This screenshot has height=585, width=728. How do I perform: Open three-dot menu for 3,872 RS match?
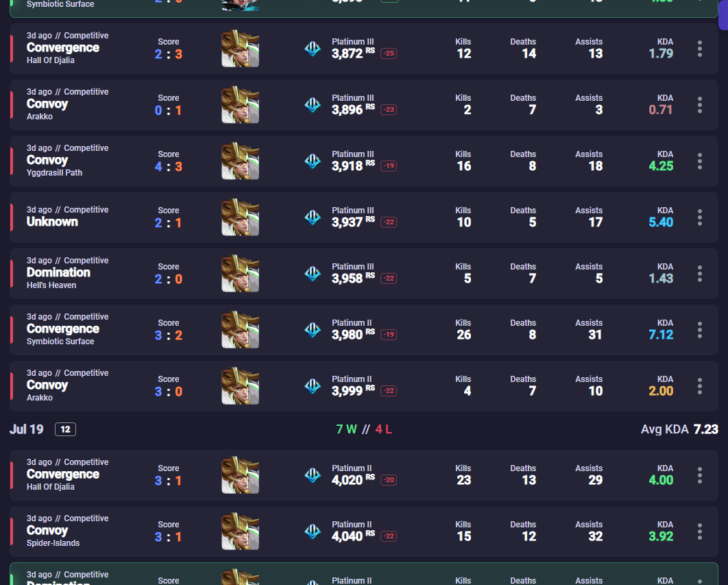(700, 49)
